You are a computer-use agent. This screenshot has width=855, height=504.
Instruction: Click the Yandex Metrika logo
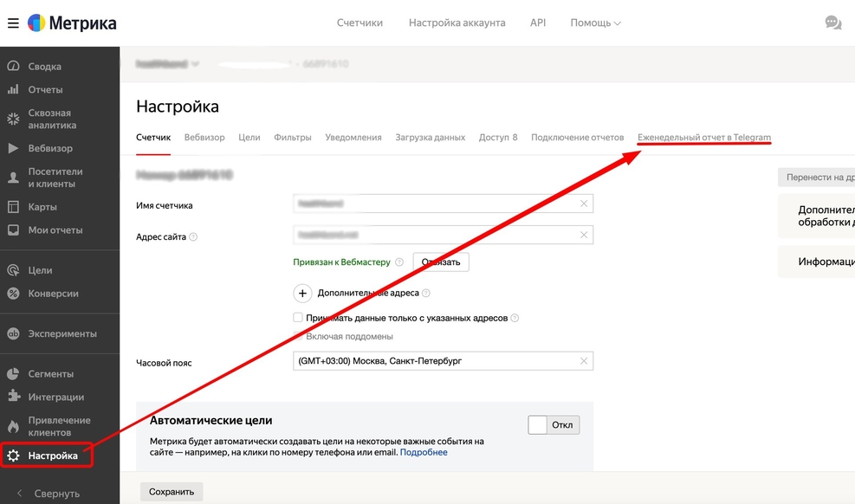pos(72,23)
